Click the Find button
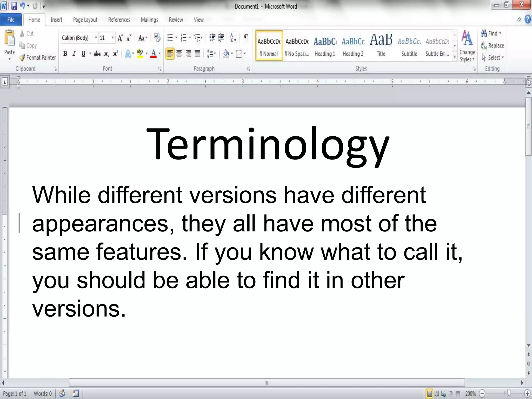The image size is (532, 399). pyautogui.click(x=491, y=33)
